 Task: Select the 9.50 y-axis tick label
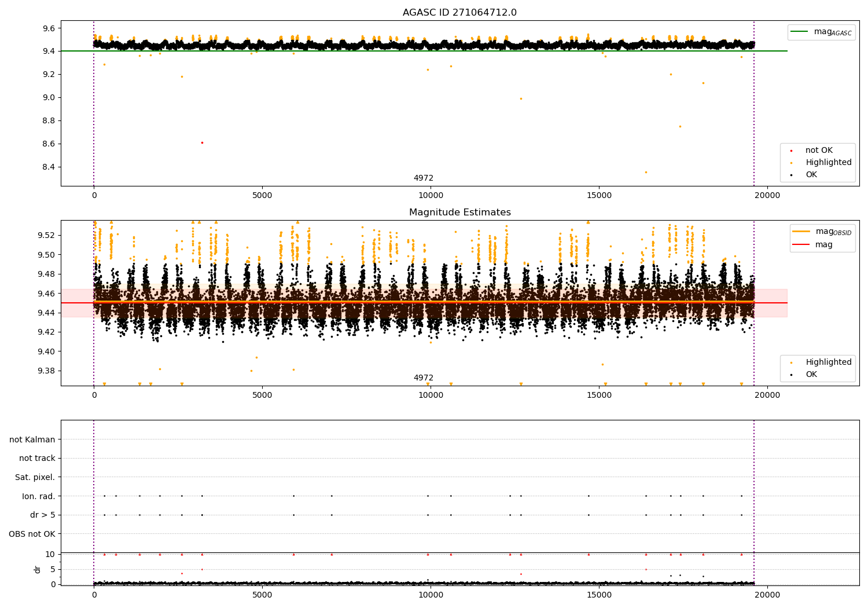pos(46,255)
